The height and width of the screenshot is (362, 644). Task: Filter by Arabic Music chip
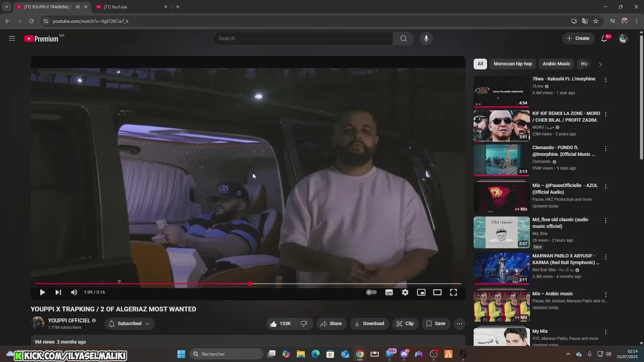coord(556,64)
